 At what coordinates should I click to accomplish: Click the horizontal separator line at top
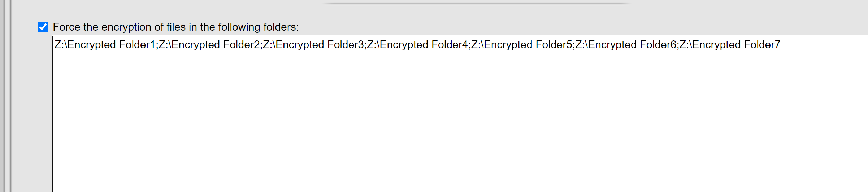477,4
